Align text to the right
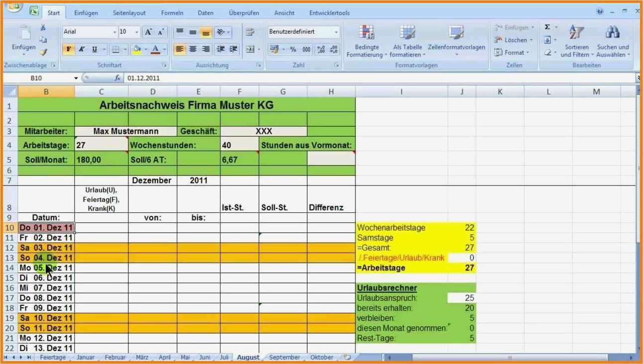Image resolution: width=643 pixels, height=364 pixels. (206, 49)
